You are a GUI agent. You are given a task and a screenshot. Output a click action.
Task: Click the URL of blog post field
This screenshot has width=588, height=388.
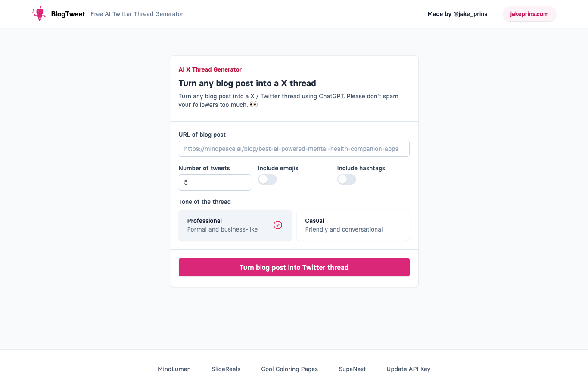pos(294,149)
